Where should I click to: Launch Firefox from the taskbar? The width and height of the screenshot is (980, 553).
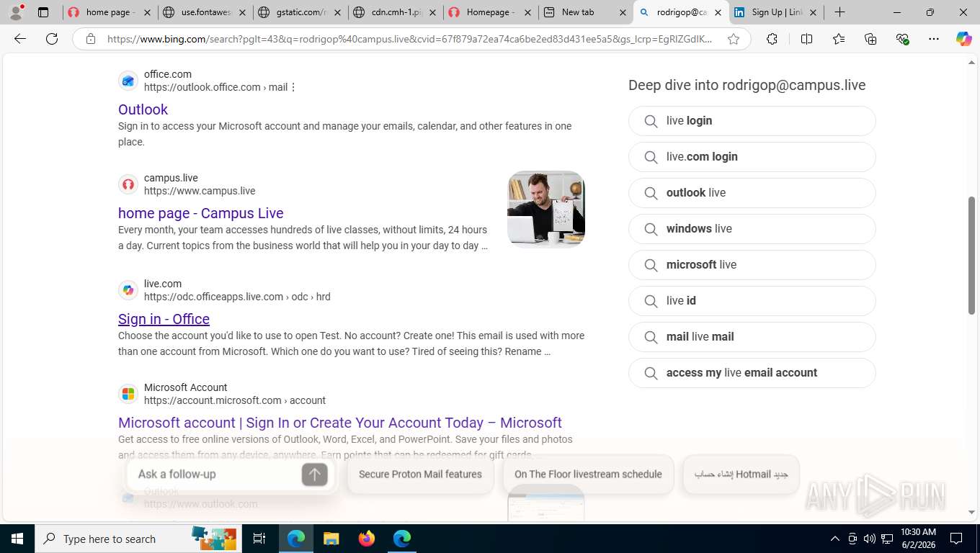367,539
